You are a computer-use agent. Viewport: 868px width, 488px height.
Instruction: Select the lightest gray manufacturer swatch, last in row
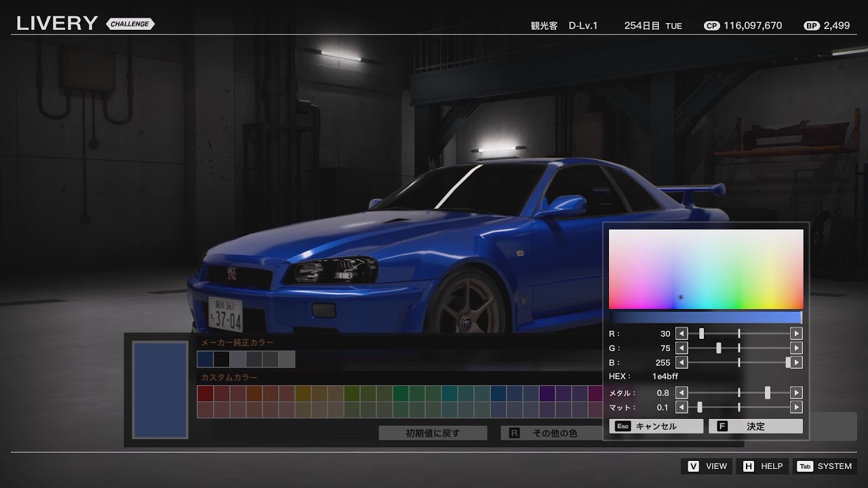coord(287,359)
